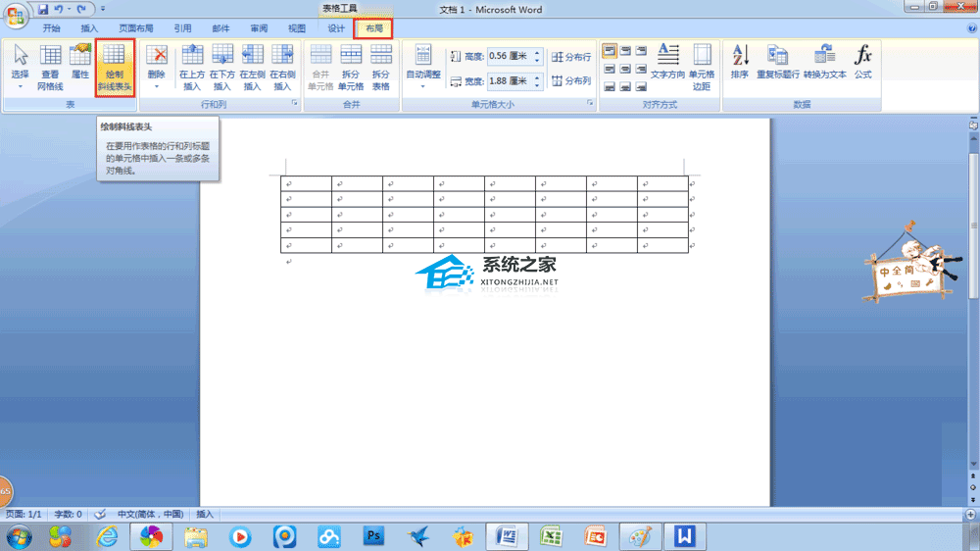
Task: Click language 中文(简体,中国) in status bar
Action: tap(151, 514)
